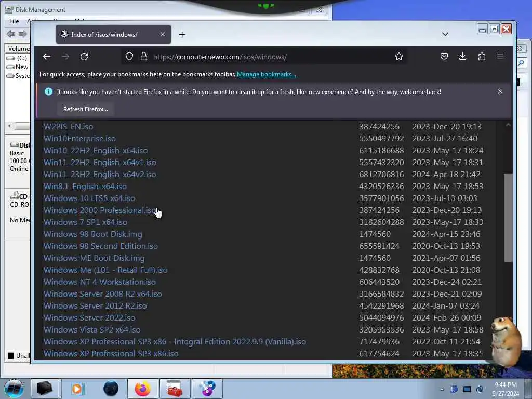Screen dimensions: 532x399
Task: Open a new tab with plus button
Action: [182, 35]
